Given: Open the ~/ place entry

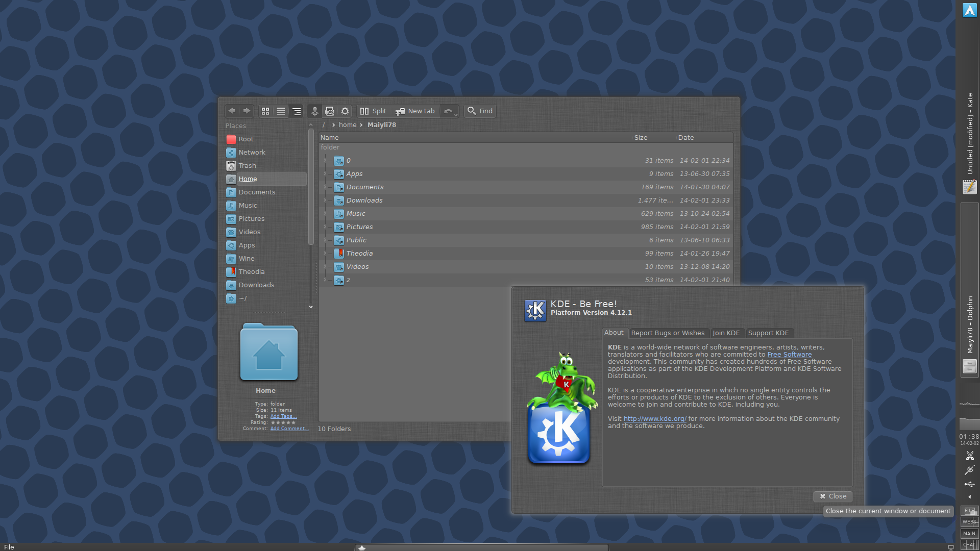Looking at the screenshot, I should pos(266,298).
